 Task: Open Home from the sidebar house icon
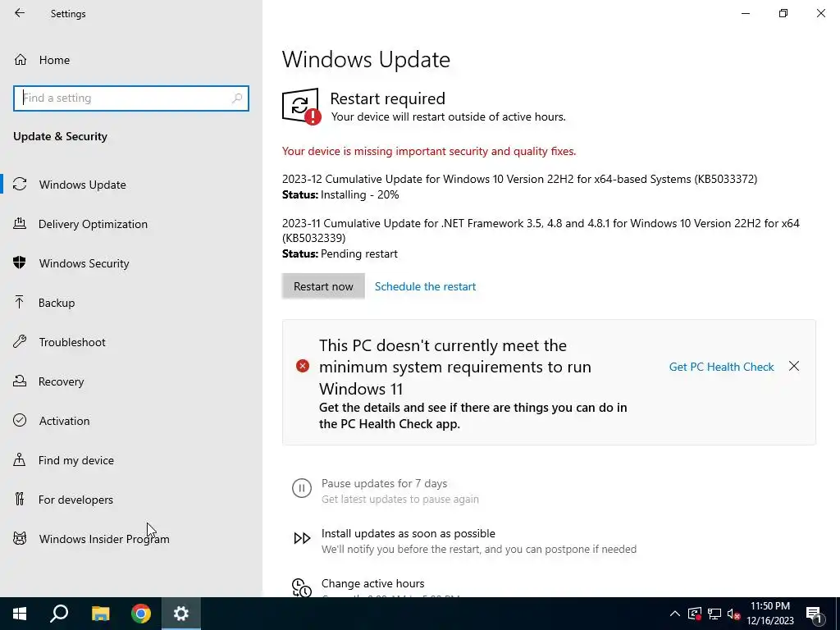tap(21, 60)
